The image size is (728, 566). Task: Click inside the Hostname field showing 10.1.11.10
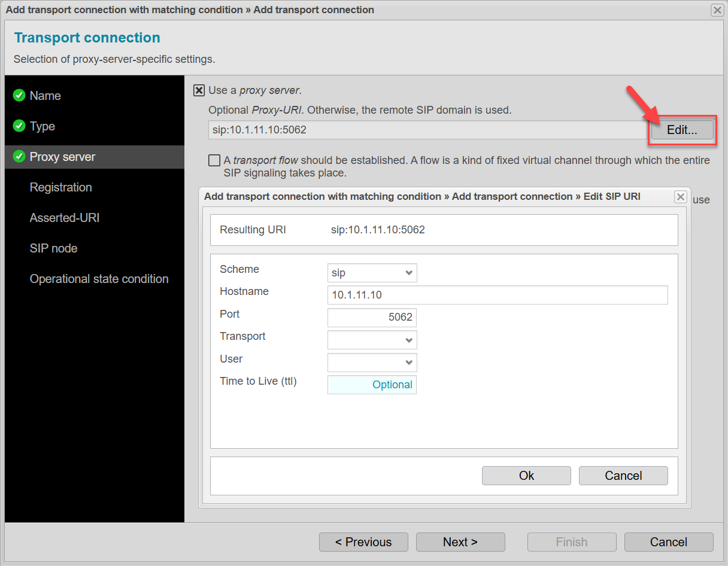click(497, 294)
